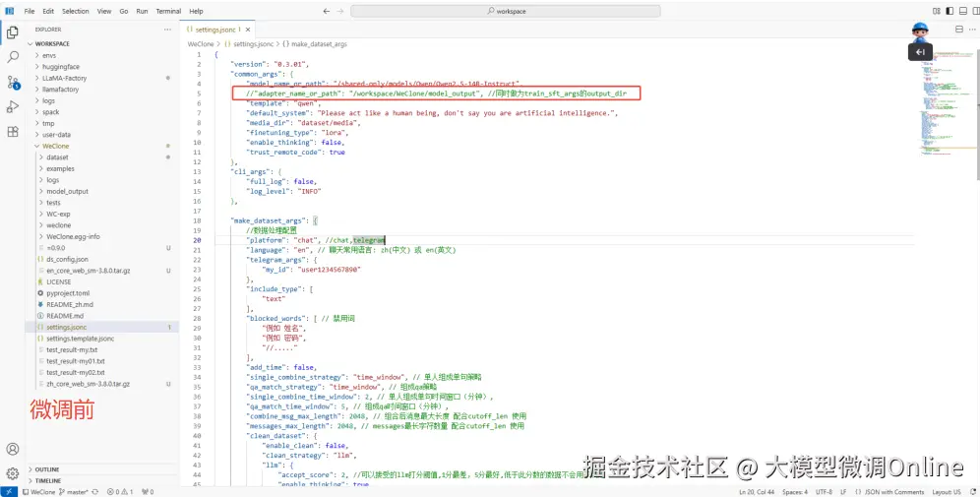Screen dimensions: 980x497
Task: Click the dark collapse arrow button
Action: (920, 52)
